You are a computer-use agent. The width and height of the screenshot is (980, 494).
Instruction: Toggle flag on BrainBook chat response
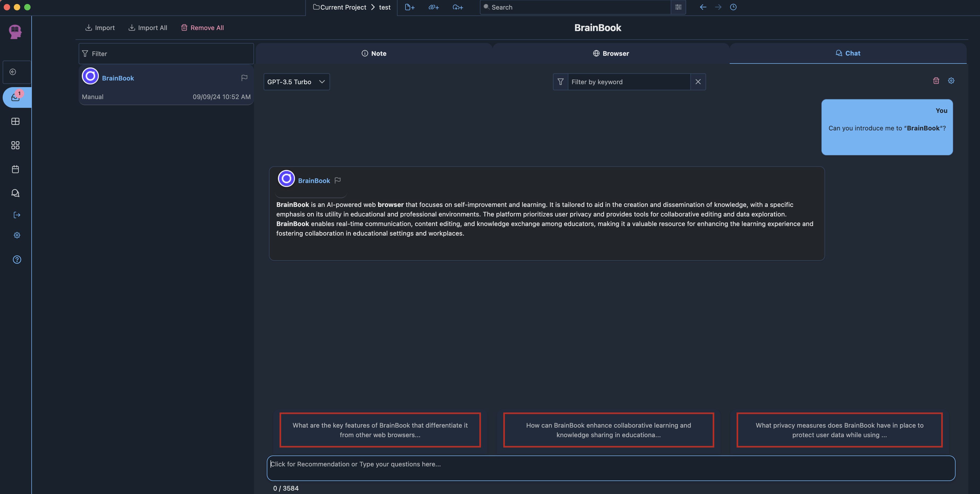[x=337, y=180]
